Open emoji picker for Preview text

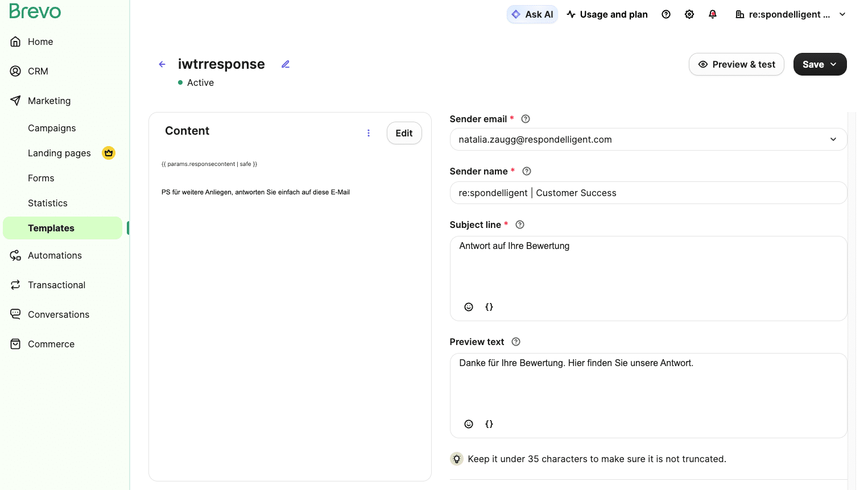[x=469, y=424]
